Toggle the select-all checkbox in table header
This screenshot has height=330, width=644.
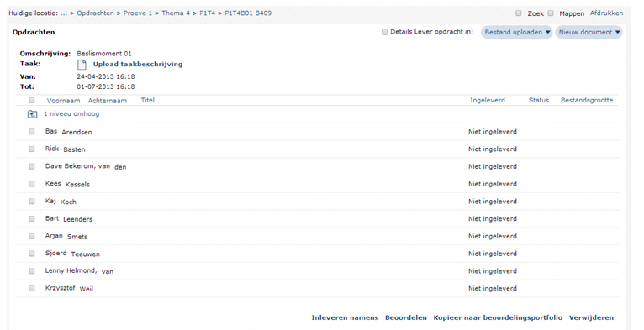(x=32, y=100)
